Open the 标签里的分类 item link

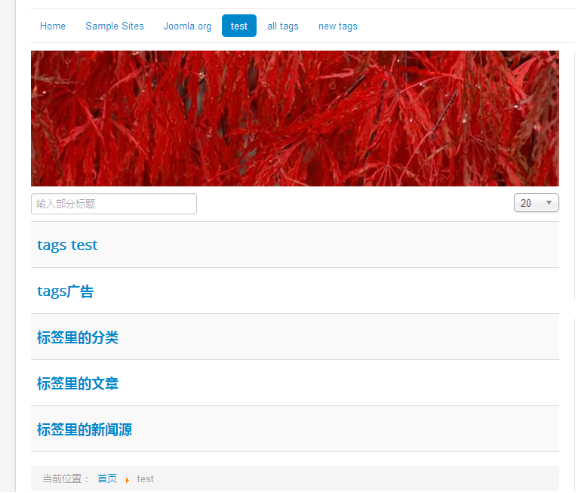pyautogui.click(x=78, y=337)
